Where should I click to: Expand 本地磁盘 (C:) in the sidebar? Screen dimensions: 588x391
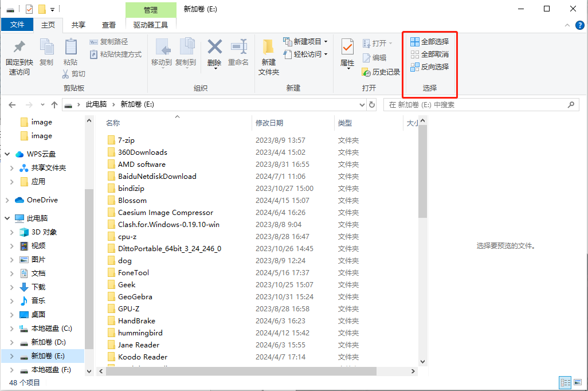[13, 327]
